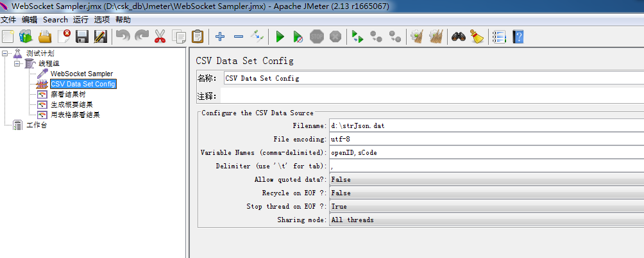Select 工作台 in the tree
Image resolution: width=644 pixels, height=258 pixels.
(37, 125)
